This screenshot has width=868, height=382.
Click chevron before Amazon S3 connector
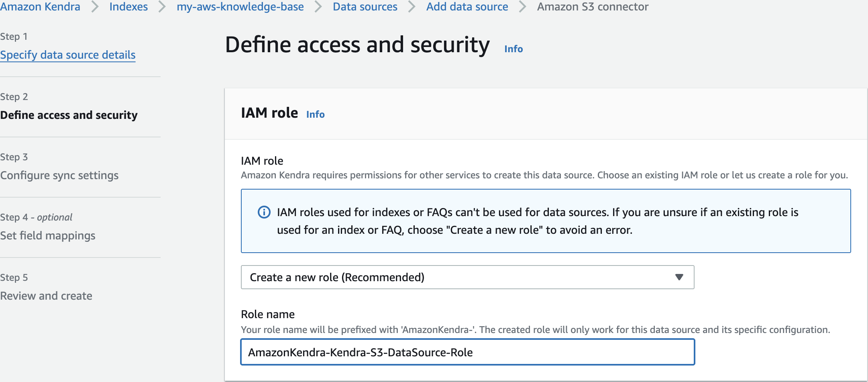coord(522,7)
